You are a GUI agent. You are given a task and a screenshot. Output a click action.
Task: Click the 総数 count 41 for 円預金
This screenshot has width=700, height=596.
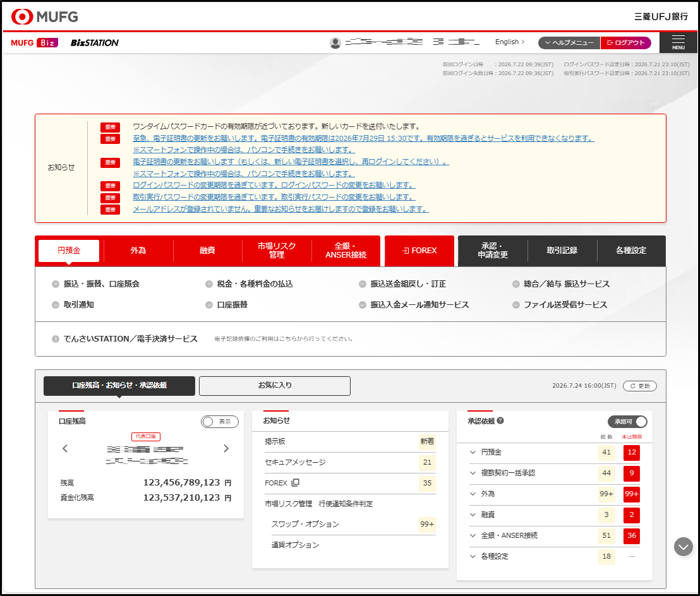coord(606,452)
